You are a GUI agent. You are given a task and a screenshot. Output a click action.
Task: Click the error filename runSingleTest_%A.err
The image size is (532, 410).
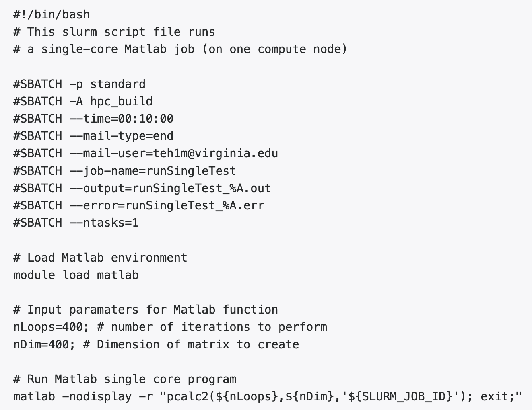[195, 206]
